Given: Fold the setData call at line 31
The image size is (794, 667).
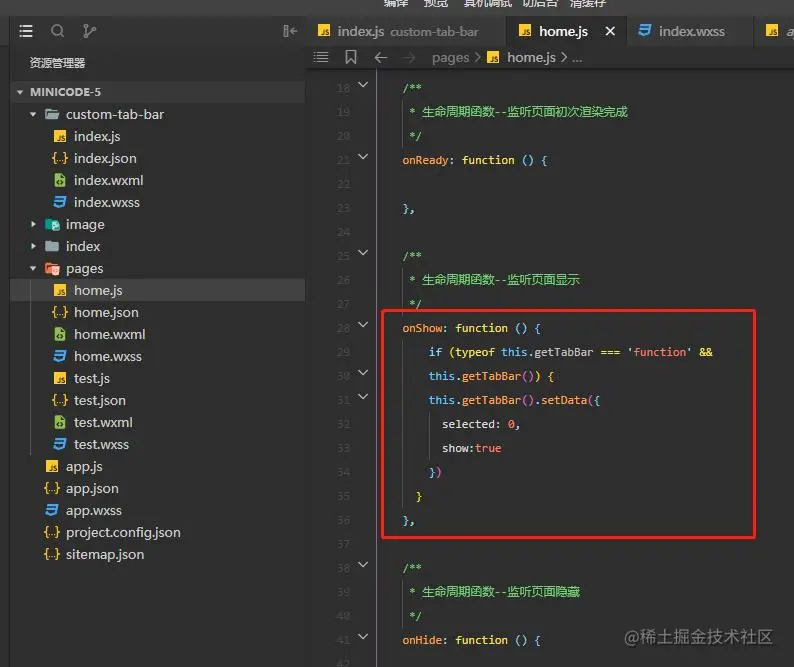Looking at the screenshot, I should coord(363,397).
